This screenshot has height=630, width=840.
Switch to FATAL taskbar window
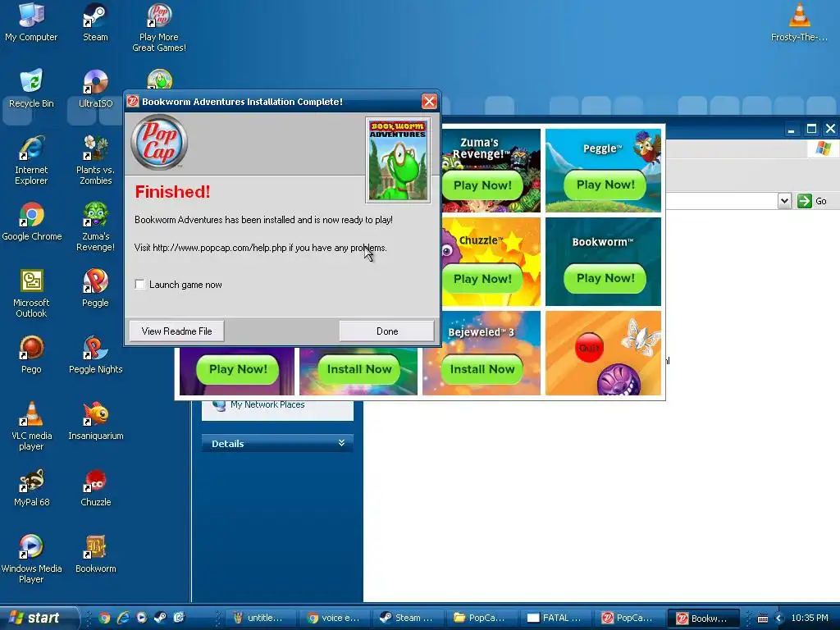(x=555, y=618)
